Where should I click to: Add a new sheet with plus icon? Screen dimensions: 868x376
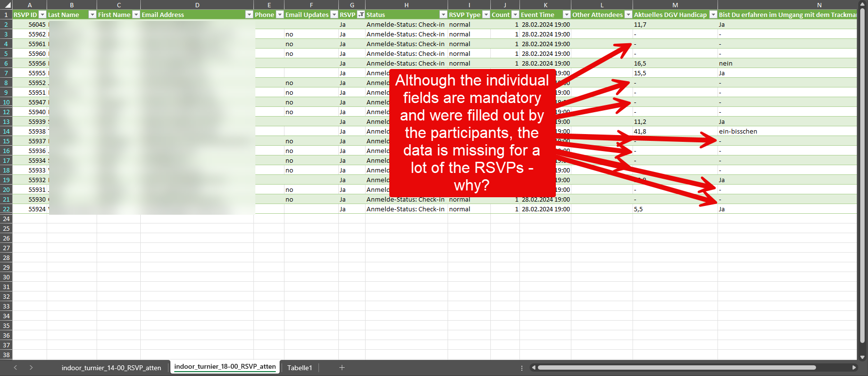point(342,368)
